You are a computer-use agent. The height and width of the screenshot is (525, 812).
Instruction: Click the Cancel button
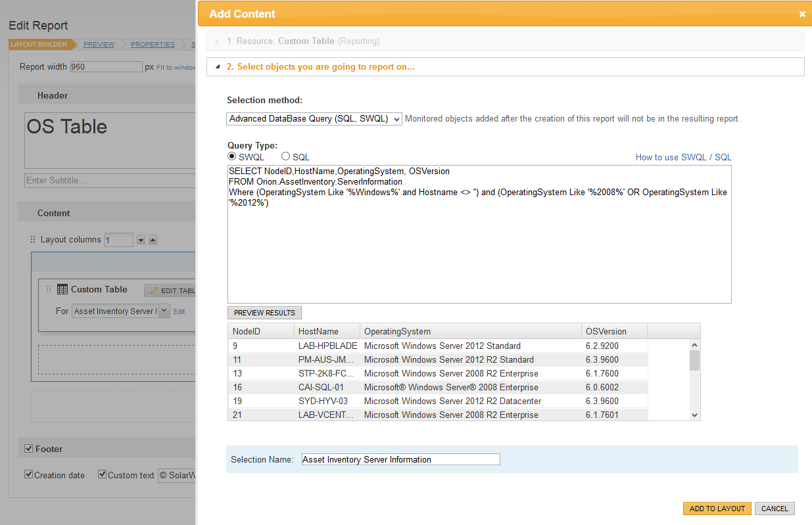point(775,509)
